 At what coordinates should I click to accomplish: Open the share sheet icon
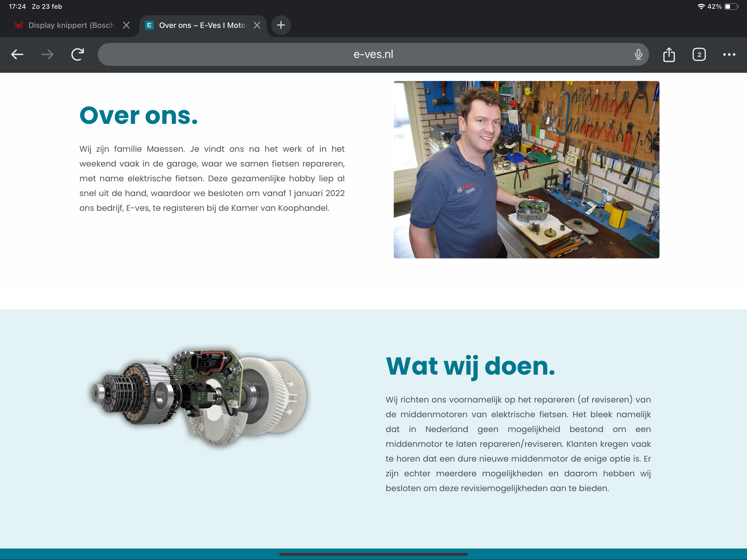(x=669, y=54)
